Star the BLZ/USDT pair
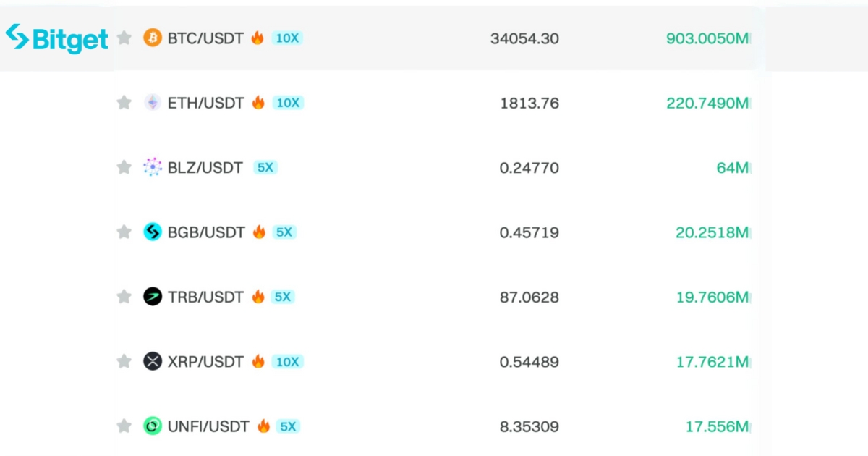Viewport: 868px width, 456px height. click(x=124, y=167)
